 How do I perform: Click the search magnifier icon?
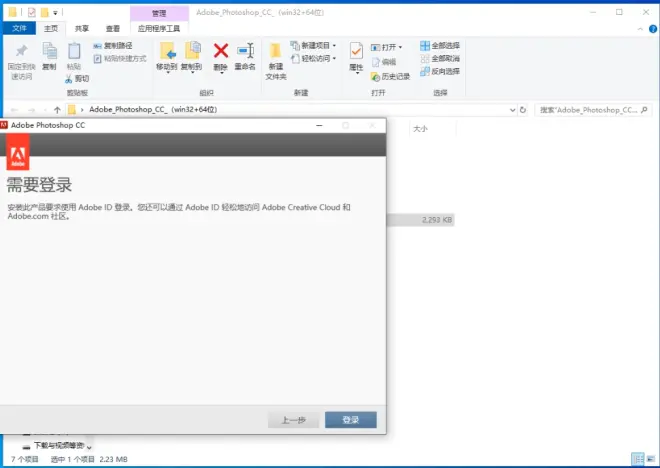(x=644, y=110)
